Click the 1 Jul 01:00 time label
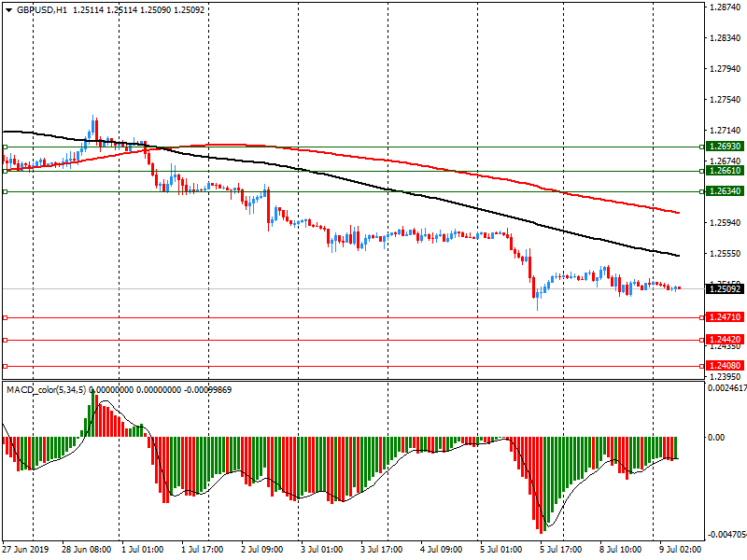This screenshot has width=747, height=560. coord(143,549)
